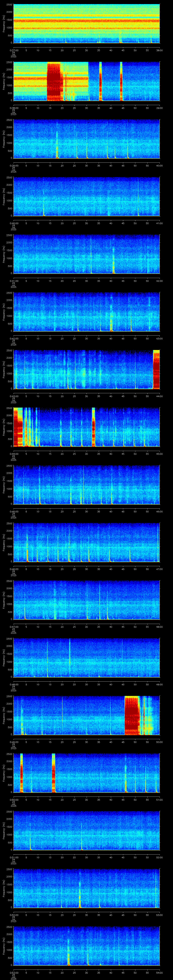Select the spectrogram panel starting at 0:38:00
Viewport: 173px width, 980px height.
click(x=86, y=81)
